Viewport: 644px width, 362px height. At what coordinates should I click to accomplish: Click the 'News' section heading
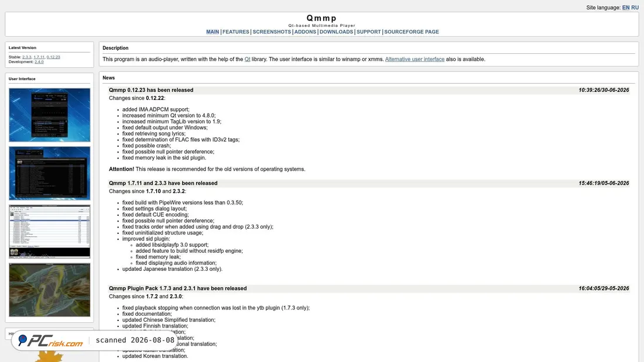point(108,78)
